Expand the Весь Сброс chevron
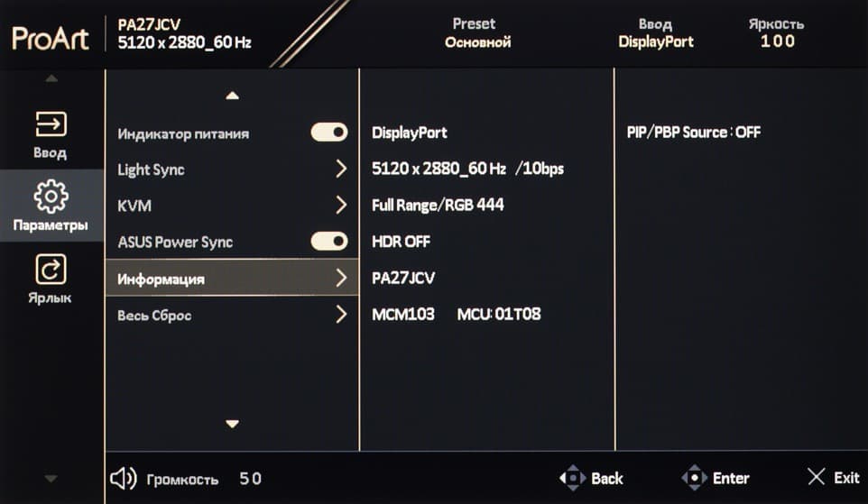The width and height of the screenshot is (868, 504). [x=341, y=315]
